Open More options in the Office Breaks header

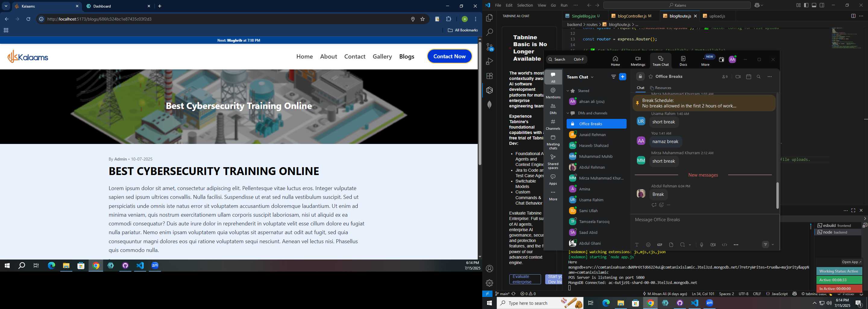click(x=770, y=77)
